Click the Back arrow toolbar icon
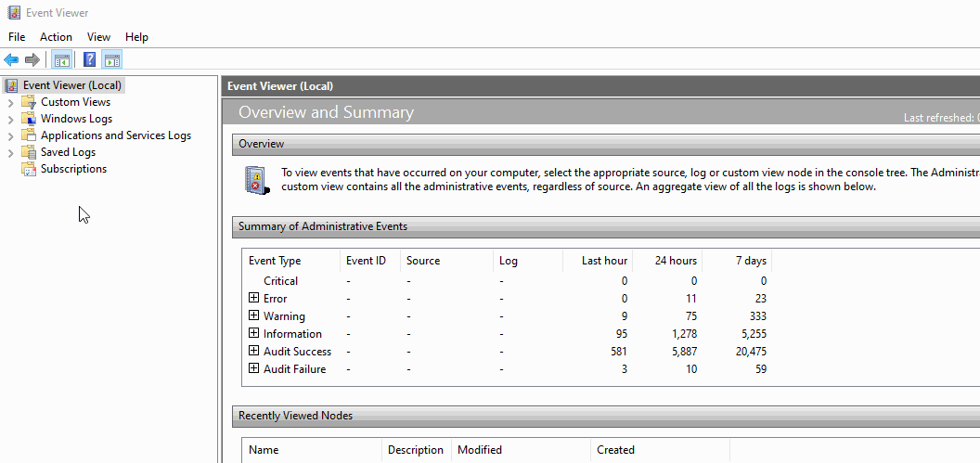 pyautogui.click(x=11, y=60)
